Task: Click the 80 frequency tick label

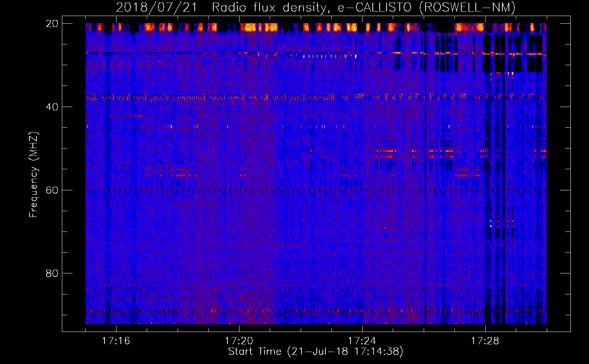Action: [x=52, y=273]
